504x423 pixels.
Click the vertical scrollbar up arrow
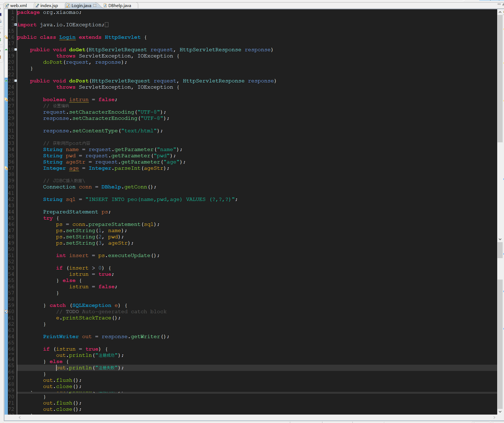[500, 12]
